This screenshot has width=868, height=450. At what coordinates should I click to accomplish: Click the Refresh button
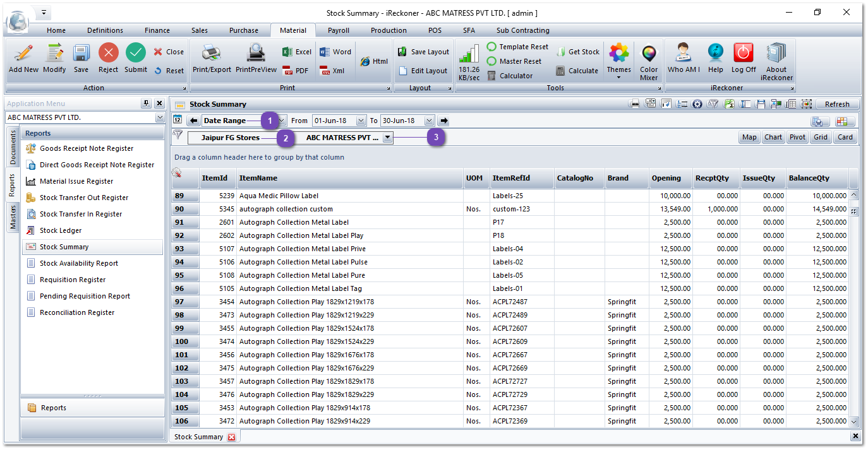click(x=837, y=104)
